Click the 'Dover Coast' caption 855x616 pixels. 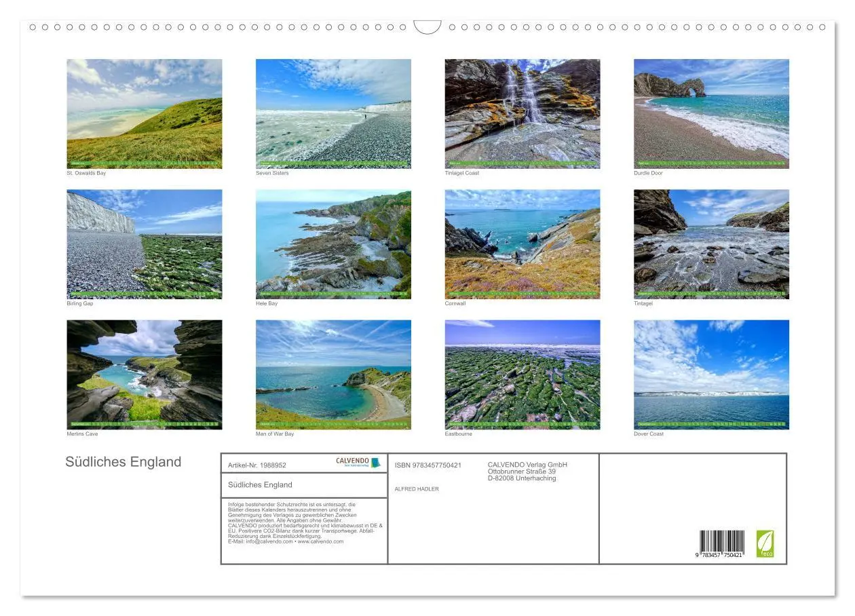click(x=649, y=434)
